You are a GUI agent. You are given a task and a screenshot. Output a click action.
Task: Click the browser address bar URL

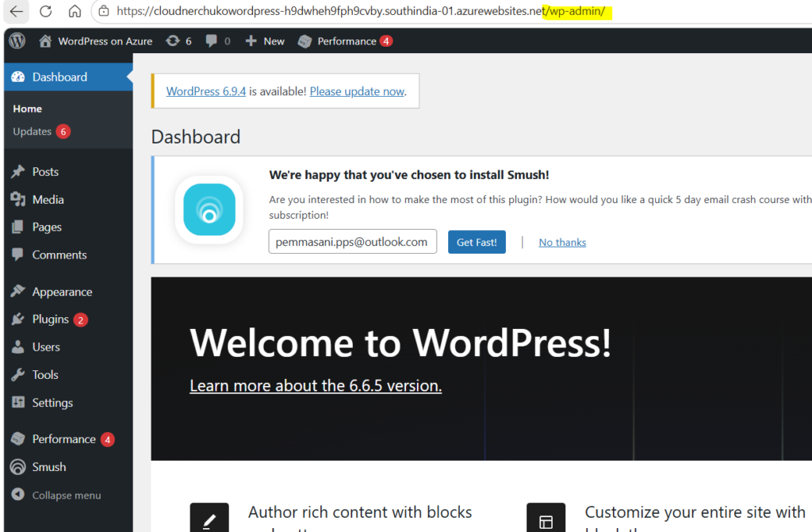pyautogui.click(x=361, y=11)
